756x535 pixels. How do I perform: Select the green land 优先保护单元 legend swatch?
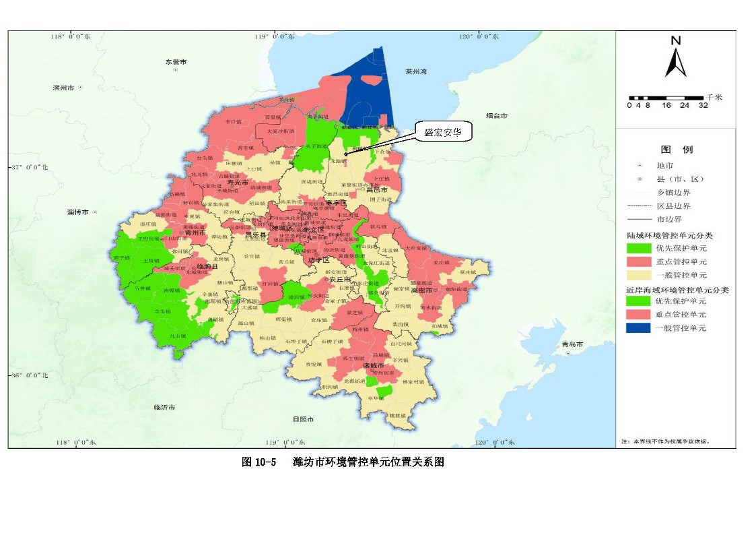640,248
